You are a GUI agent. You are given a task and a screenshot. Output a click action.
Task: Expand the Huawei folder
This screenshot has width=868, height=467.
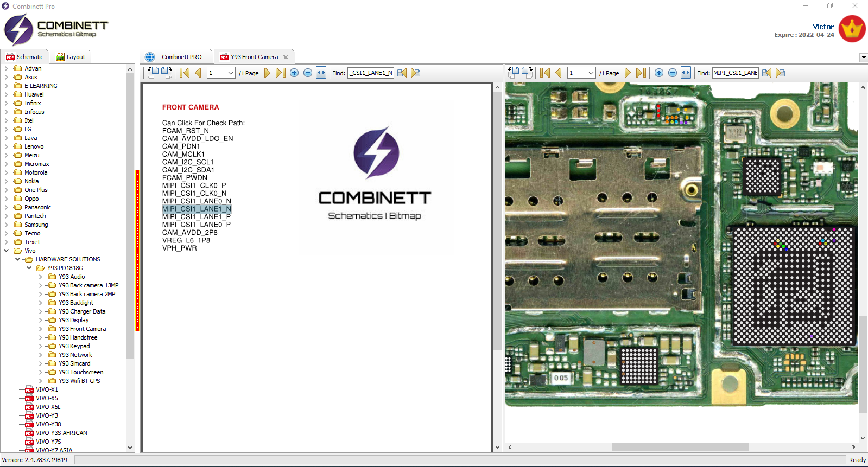point(6,94)
